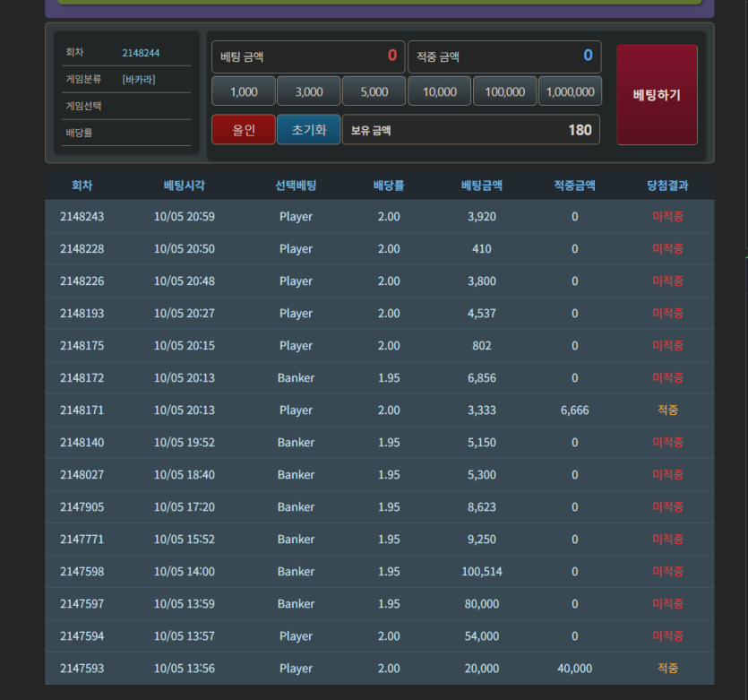Screen dimensions: 748x700
Task: Choose the 10,000 bet amount button
Action: [440, 91]
